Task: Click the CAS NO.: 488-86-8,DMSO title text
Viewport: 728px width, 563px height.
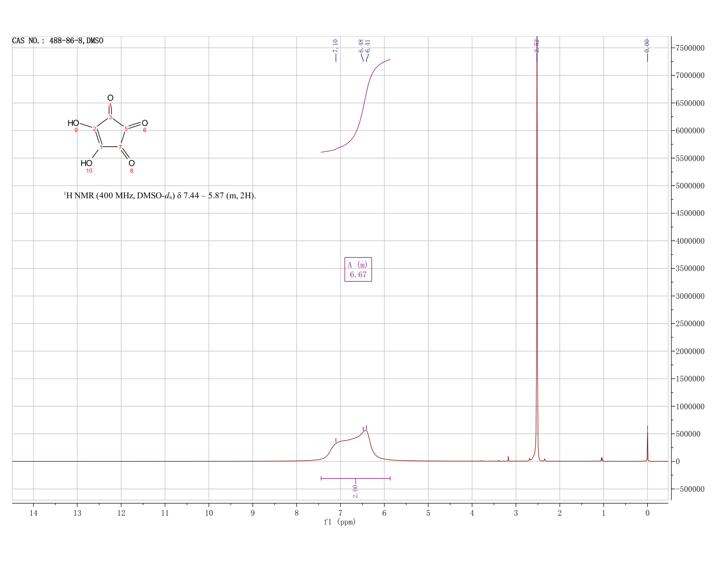Action: click(58, 41)
